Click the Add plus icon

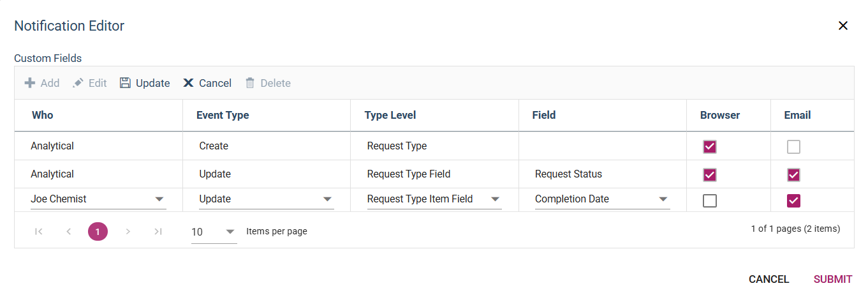30,83
